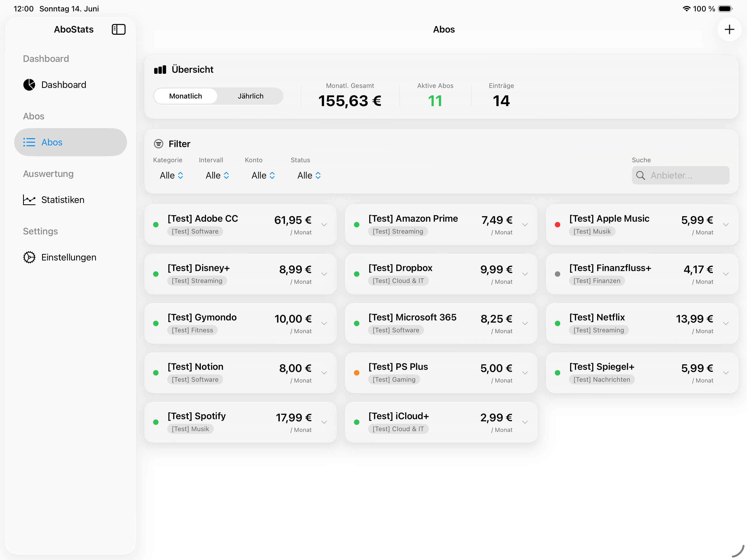Image resolution: width=747 pixels, height=560 pixels.
Task: Click the 155,63 € monthly total value
Action: click(x=350, y=101)
